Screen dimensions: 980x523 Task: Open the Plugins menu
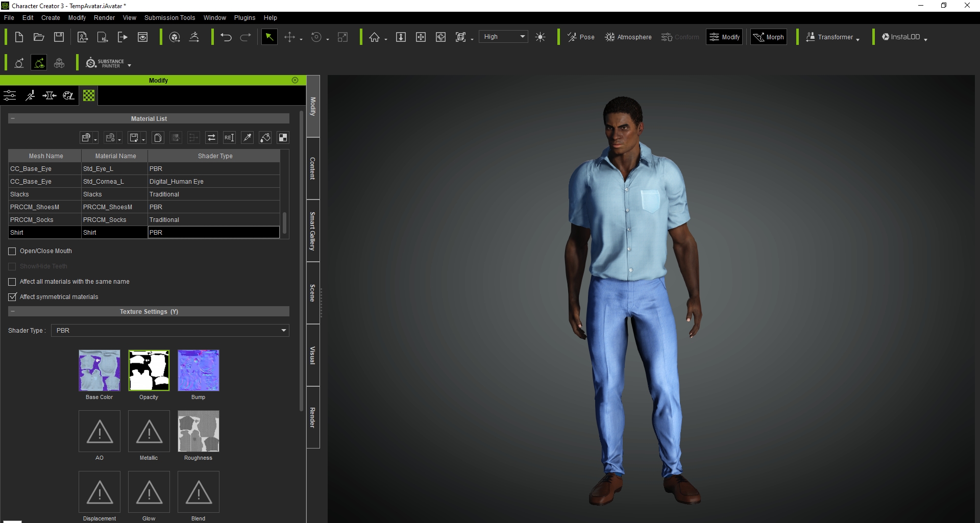tap(244, 17)
